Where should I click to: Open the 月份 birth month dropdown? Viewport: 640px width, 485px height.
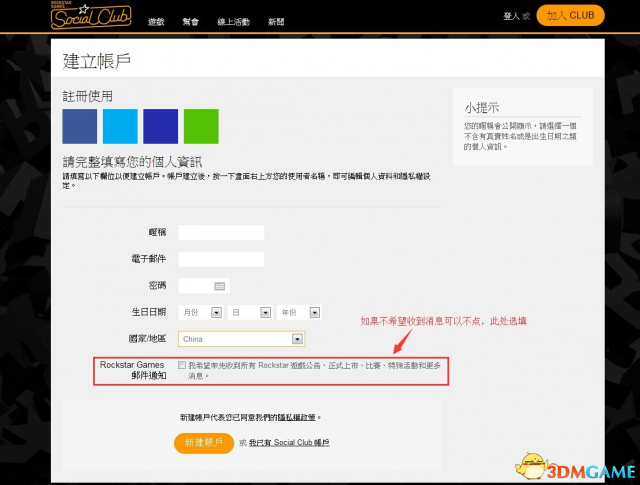200,312
